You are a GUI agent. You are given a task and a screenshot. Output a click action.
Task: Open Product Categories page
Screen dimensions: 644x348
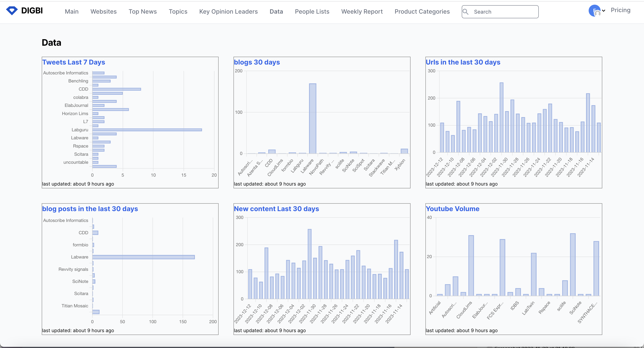pos(422,12)
